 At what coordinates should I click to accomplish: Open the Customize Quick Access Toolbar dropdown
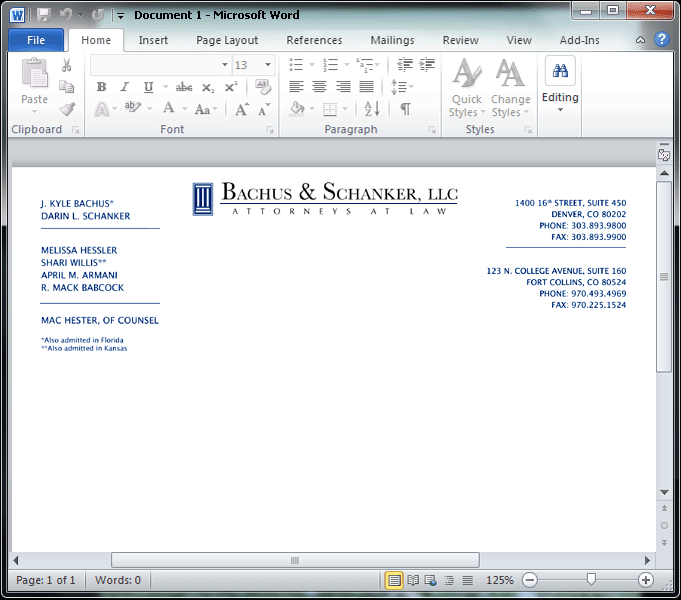[x=120, y=16]
